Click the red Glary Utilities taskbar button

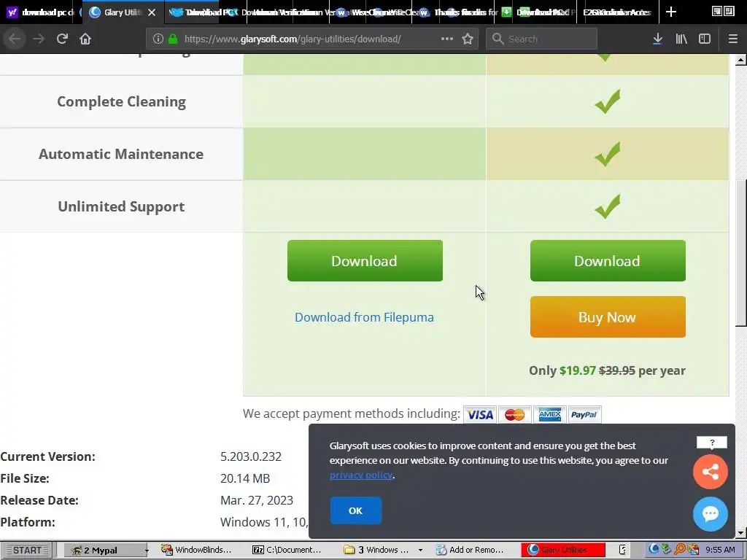click(563, 550)
